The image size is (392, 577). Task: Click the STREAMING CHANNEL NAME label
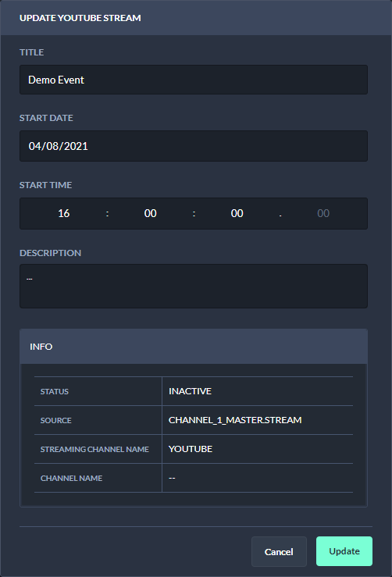pyautogui.click(x=94, y=449)
